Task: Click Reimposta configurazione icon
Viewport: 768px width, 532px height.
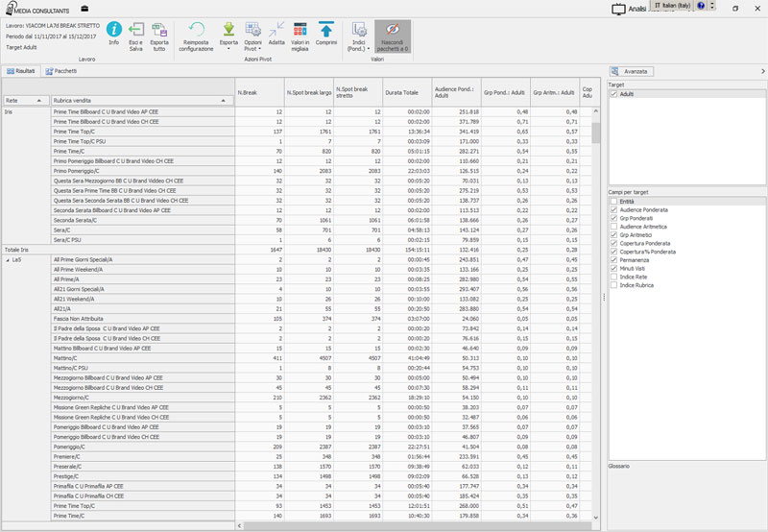Action: tap(196, 30)
